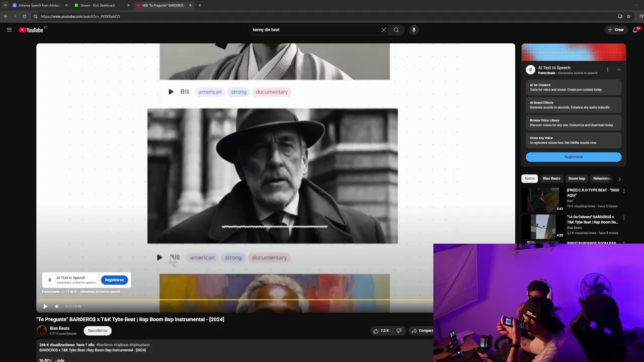Collapse the sponsored ad panel chevron
Viewport: 644px width, 362px height.
pos(619,70)
